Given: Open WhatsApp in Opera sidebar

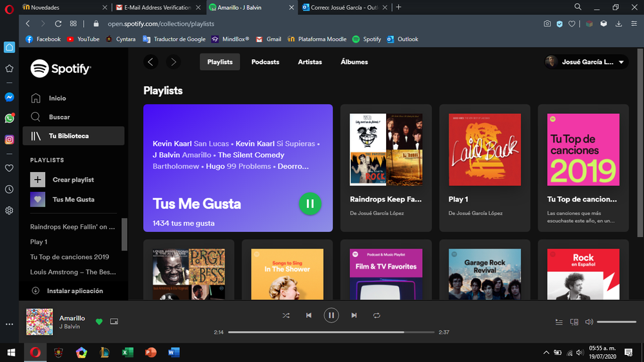Looking at the screenshot, I should [x=9, y=119].
